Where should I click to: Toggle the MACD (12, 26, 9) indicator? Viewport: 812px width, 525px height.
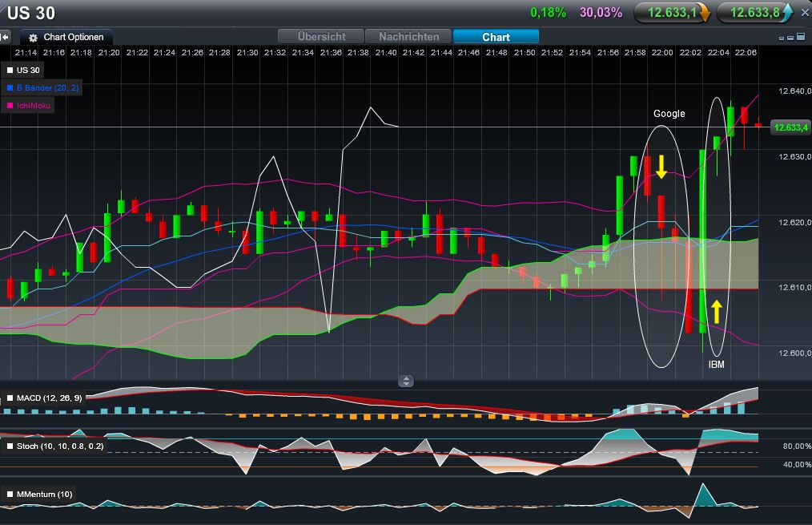coord(10,396)
